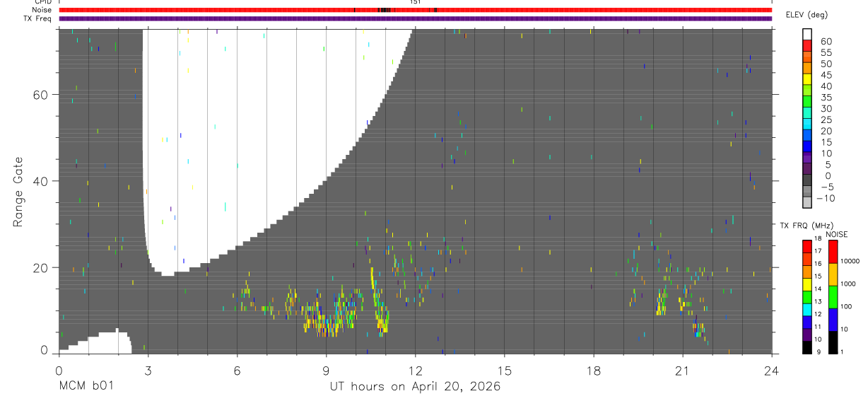Click the "17" label on the TX FRQ scale
The image size is (868, 401).
click(819, 251)
